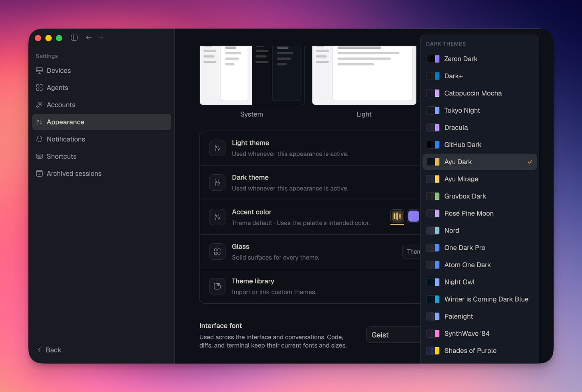Click the monitor icon beside Devices

click(x=39, y=70)
